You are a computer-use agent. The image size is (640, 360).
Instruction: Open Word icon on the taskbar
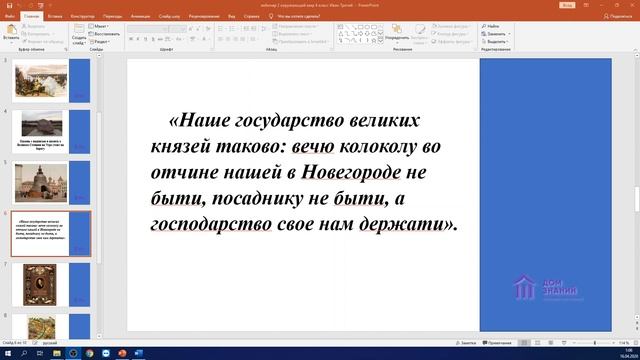tap(138, 353)
